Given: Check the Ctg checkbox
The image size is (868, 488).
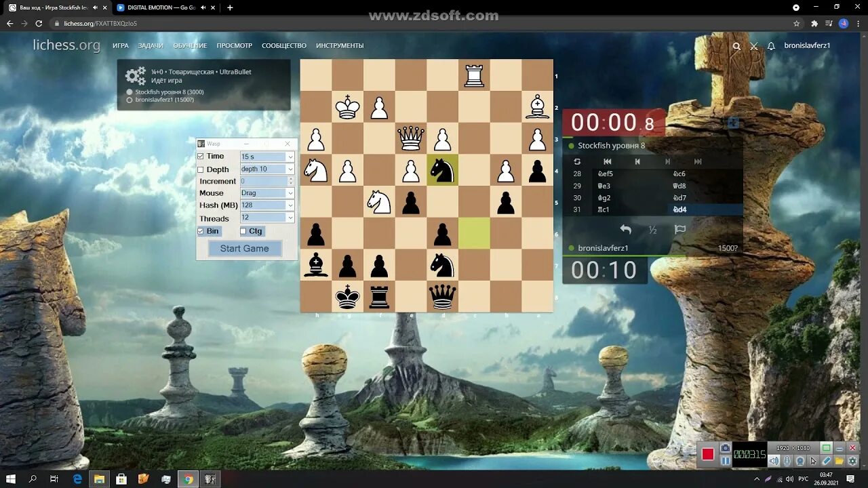Looking at the screenshot, I should click(243, 231).
